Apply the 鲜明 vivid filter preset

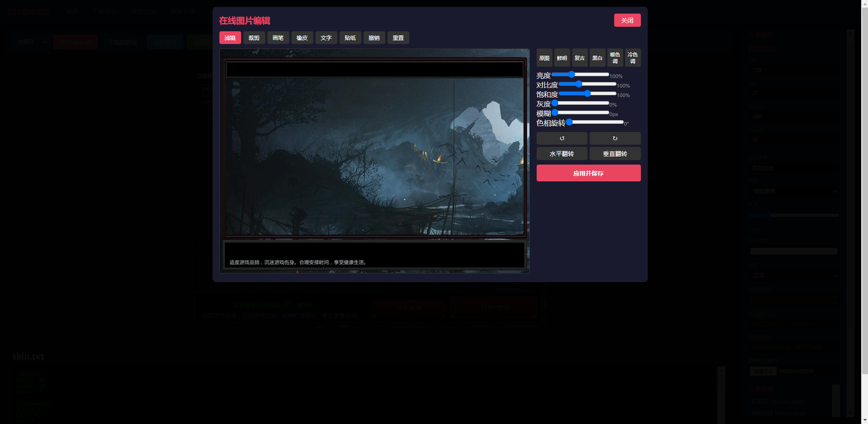(x=562, y=58)
